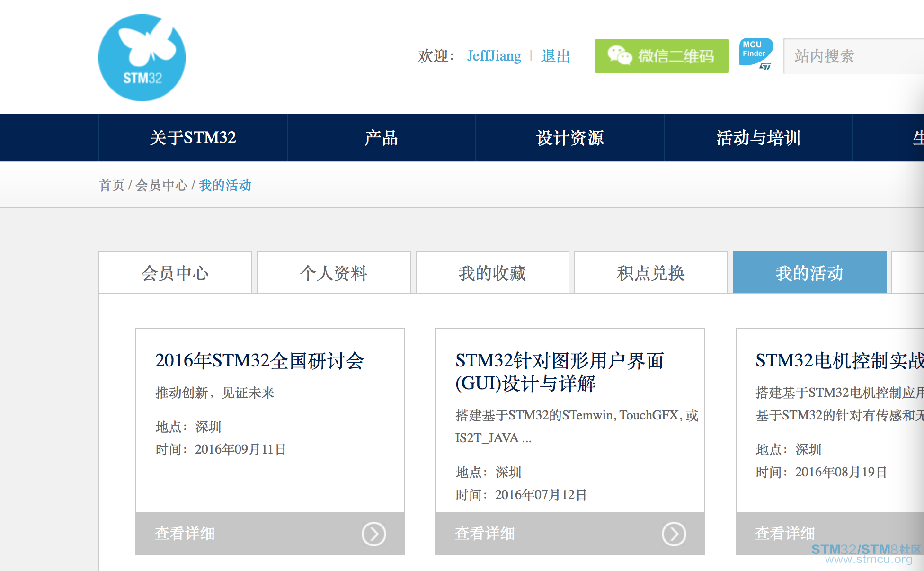Open the 产品 menu
The width and height of the screenshot is (924, 571).
coord(381,138)
